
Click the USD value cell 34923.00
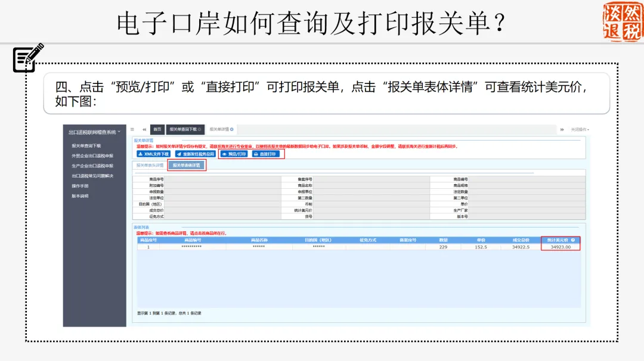click(x=561, y=247)
